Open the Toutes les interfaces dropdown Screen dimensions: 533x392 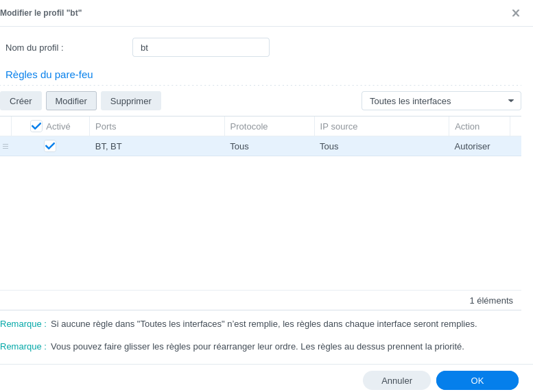441,101
